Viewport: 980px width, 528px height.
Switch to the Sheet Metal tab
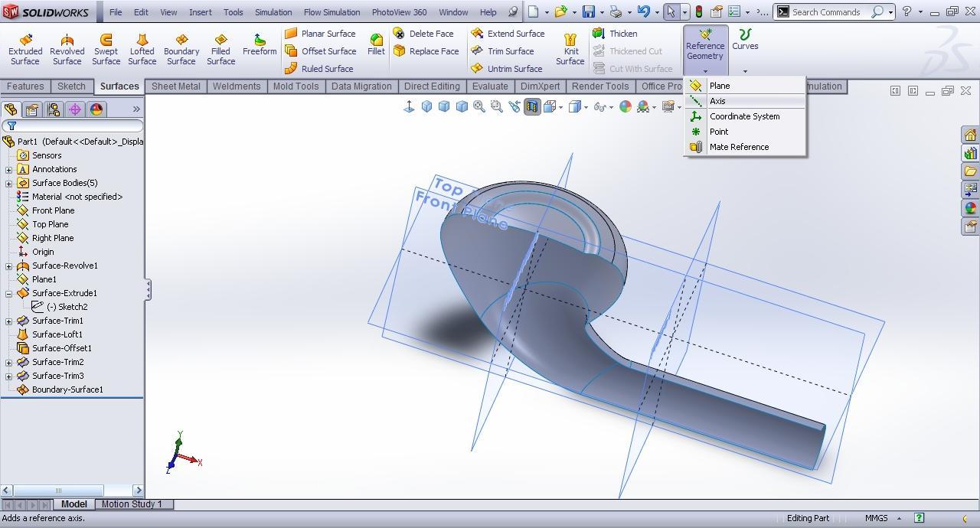tap(175, 86)
